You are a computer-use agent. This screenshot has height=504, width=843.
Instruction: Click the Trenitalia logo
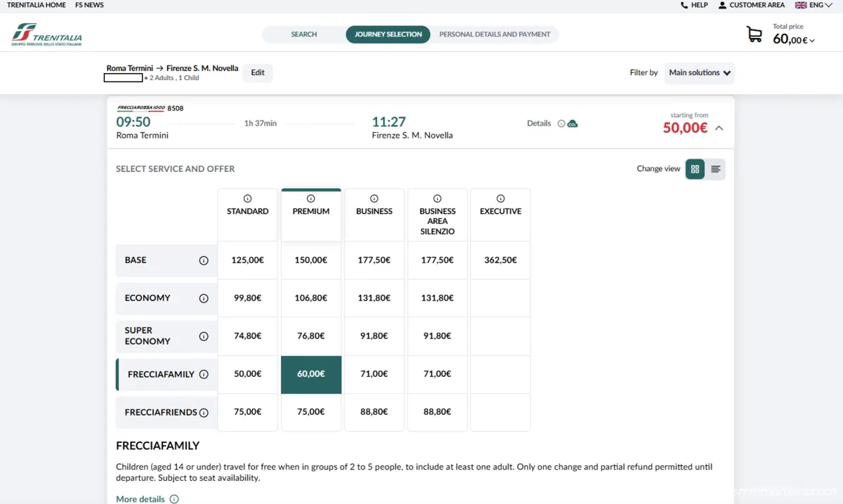tap(47, 34)
